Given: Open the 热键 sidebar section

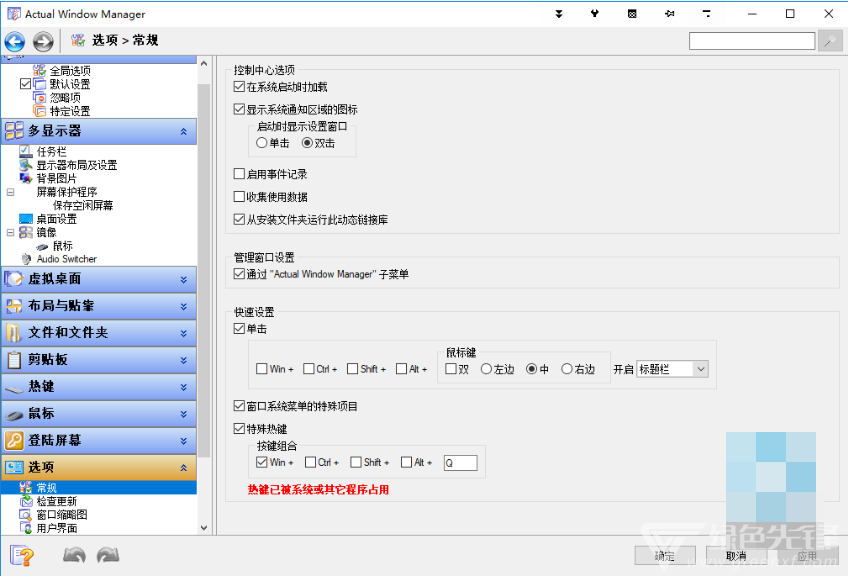Looking at the screenshot, I should coord(99,387).
